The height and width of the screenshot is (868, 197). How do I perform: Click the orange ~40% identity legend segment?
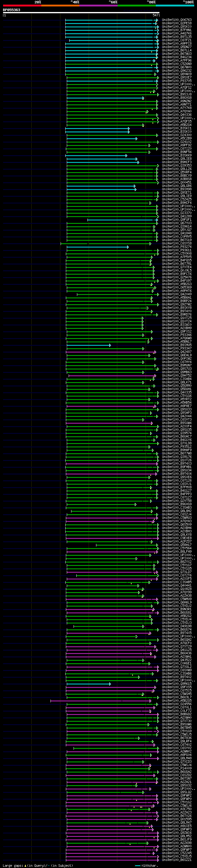[x=60, y=6]
